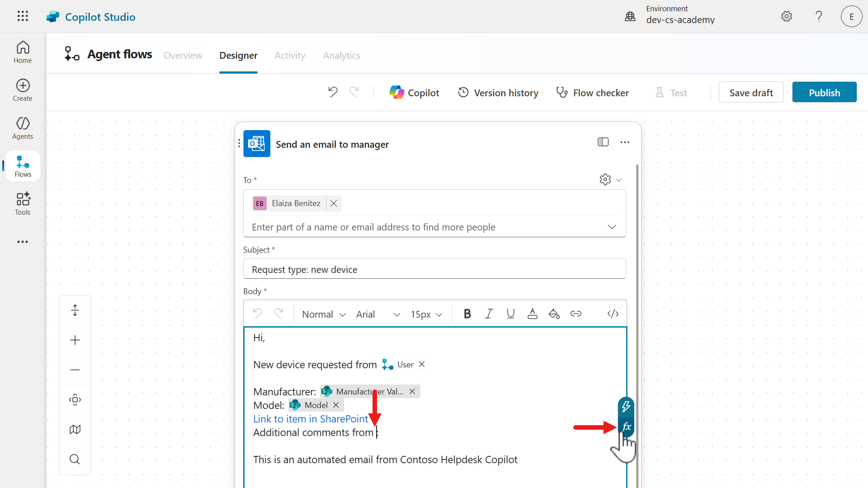Screen dimensions: 868x488
Task: Toggle bold formatting in body toolbar
Action: [467, 314]
